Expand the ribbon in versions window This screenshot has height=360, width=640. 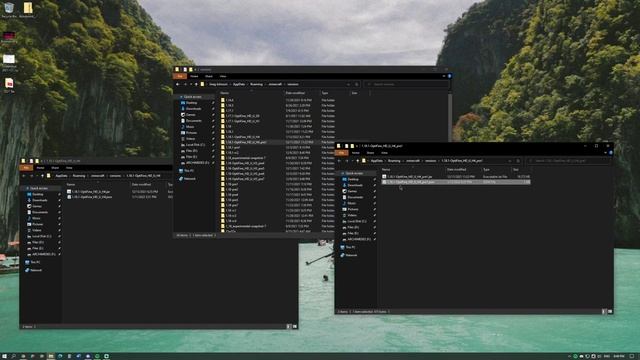click(x=444, y=76)
